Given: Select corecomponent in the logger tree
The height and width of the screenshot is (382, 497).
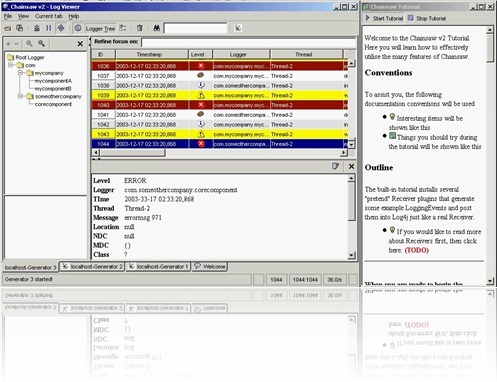Looking at the screenshot, I should tap(53, 104).
